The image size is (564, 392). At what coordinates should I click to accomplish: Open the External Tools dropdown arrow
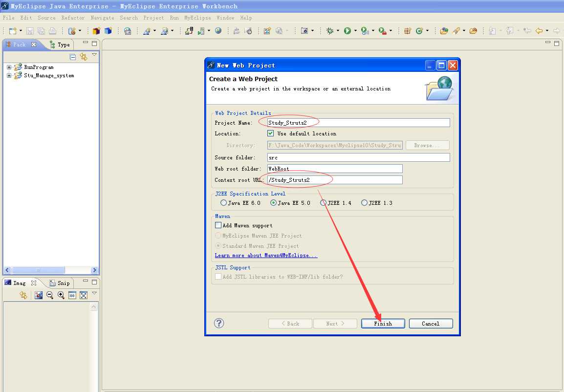point(390,31)
